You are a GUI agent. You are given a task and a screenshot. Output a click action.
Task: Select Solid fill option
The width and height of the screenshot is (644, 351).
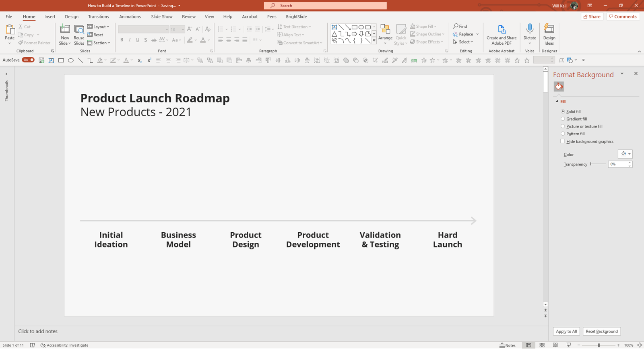pyautogui.click(x=563, y=111)
